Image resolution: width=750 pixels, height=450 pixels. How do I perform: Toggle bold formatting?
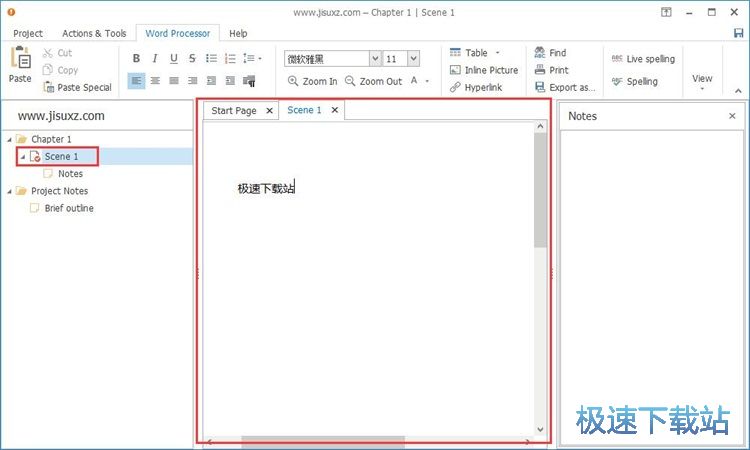pos(136,58)
